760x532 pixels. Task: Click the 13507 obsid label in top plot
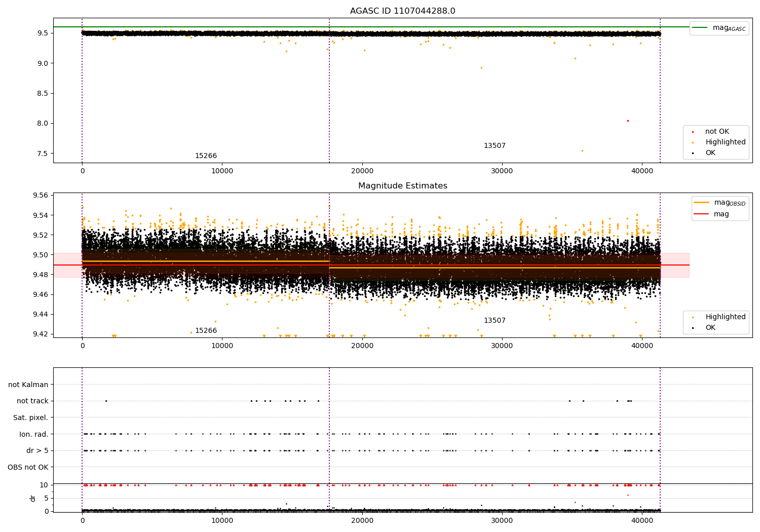pyautogui.click(x=495, y=146)
